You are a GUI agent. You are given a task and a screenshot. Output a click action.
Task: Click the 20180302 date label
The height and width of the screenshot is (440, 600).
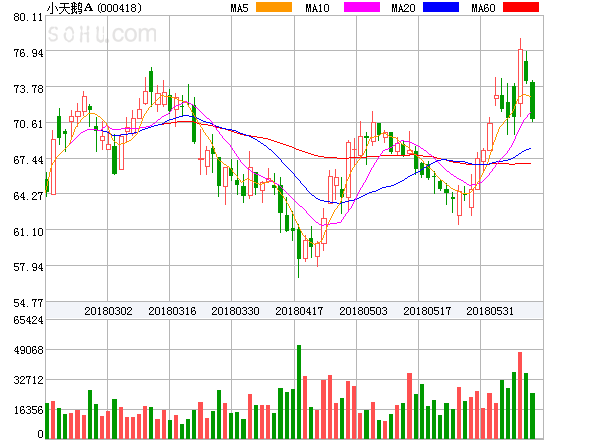[108, 311]
